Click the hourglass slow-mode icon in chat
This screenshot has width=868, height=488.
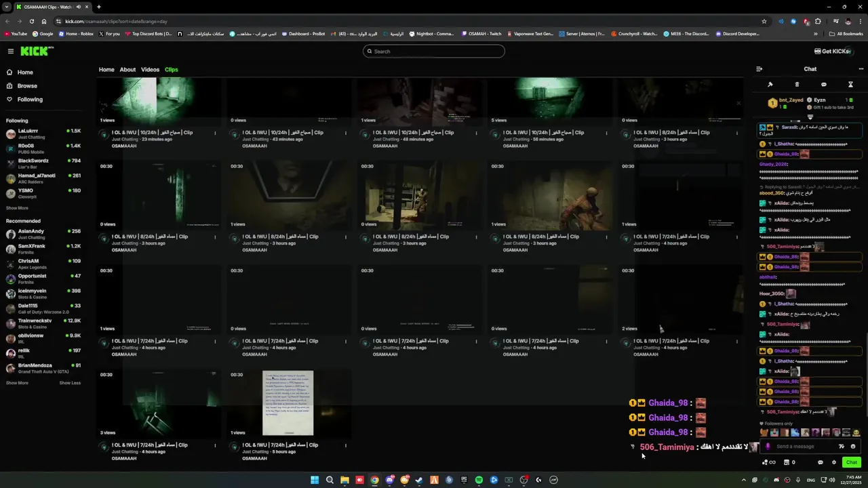point(850,85)
